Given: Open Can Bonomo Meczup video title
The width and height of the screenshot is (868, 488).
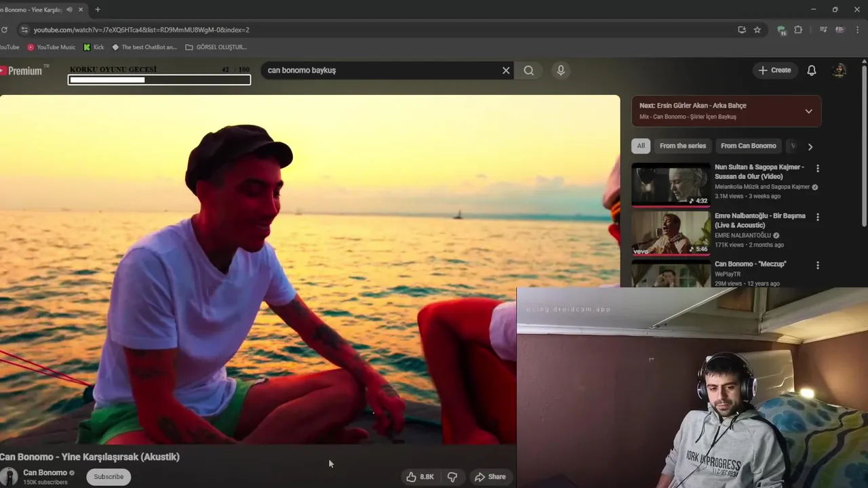Looking at the screenshot, I should click(751, 264).
